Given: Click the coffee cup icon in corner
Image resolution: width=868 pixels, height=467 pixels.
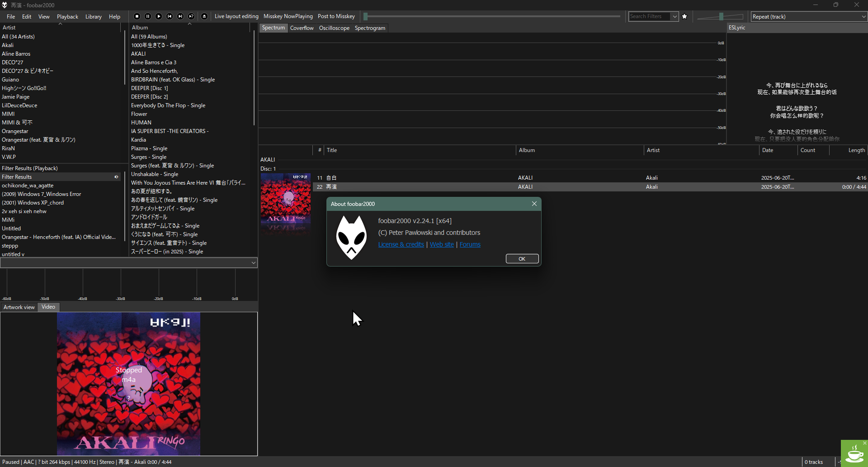Looking at the screenshot, I should (x=854, y=454).
